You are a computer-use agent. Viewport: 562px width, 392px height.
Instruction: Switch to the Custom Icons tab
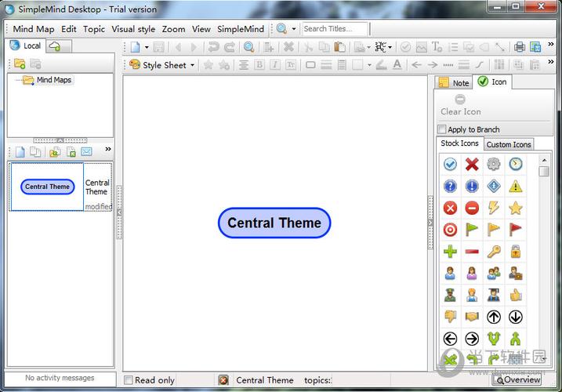point(509,144)
